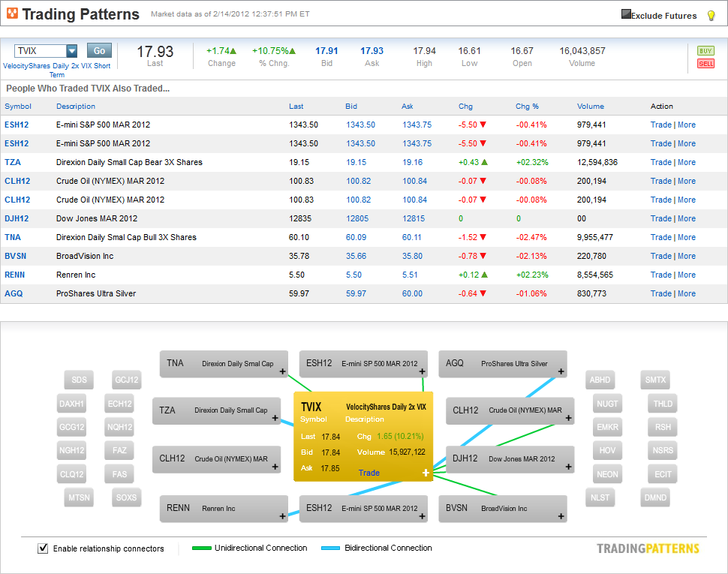Click the 12805 bid price for DJH12
Screen dimensions: 728x574
(357, 218)
